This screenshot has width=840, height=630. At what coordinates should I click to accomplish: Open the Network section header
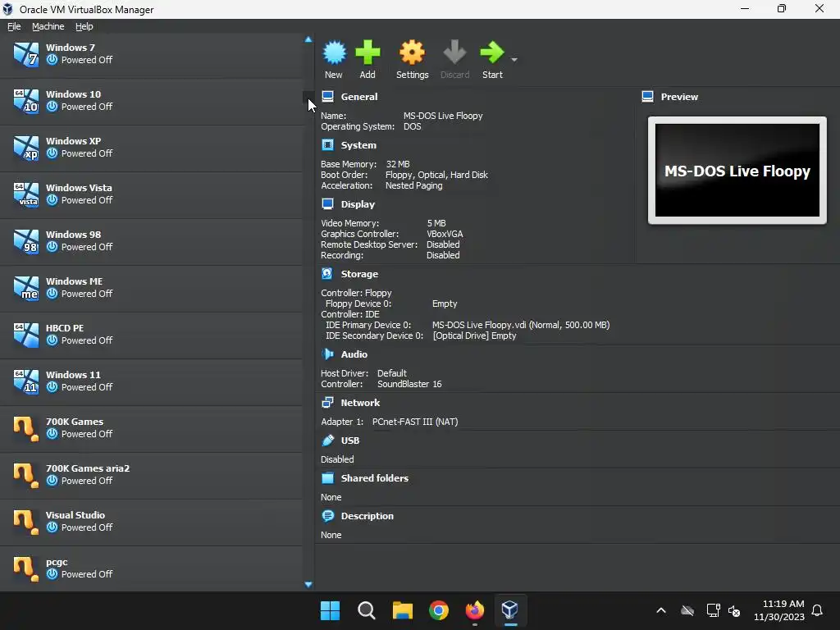click(x=360, y=403)
